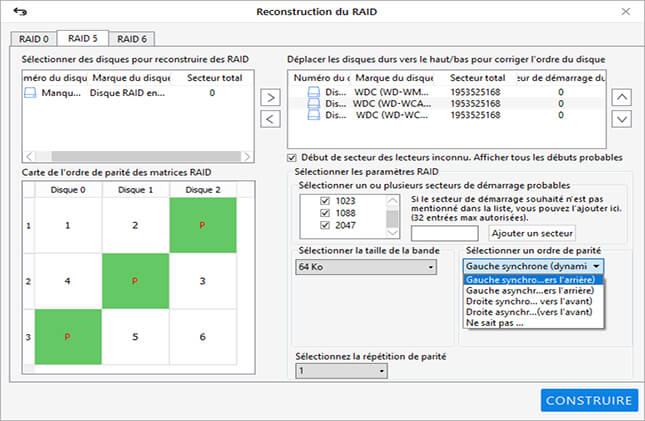Uncheck the 2047 start sector checkbox
Screen dimensions: 645x421
[325, 225]
